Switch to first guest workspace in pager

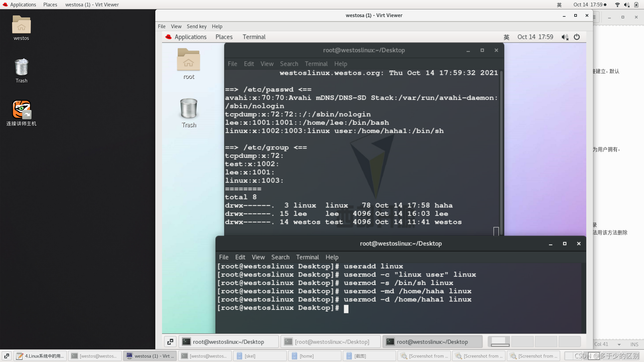[499, 342]
